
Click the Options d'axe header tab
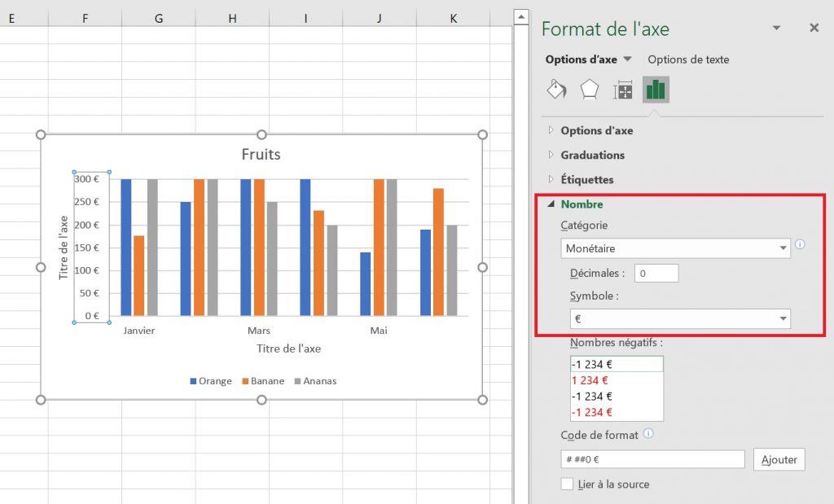tap(581, 59)
